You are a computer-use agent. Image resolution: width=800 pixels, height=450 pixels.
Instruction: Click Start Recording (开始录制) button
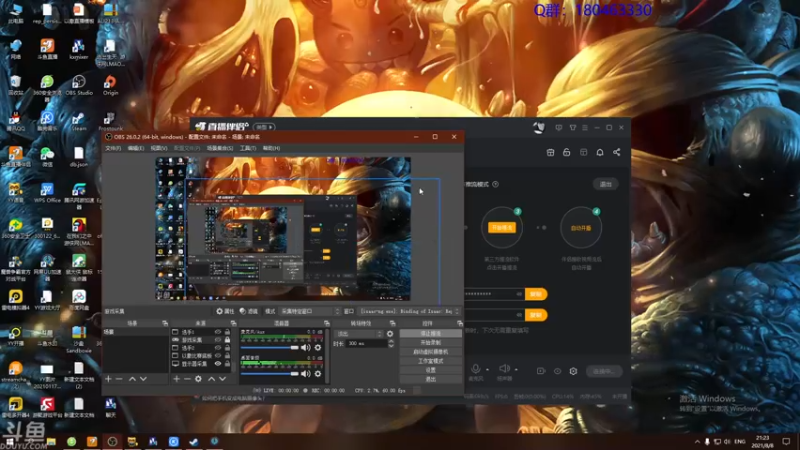(x=431, y=342)
